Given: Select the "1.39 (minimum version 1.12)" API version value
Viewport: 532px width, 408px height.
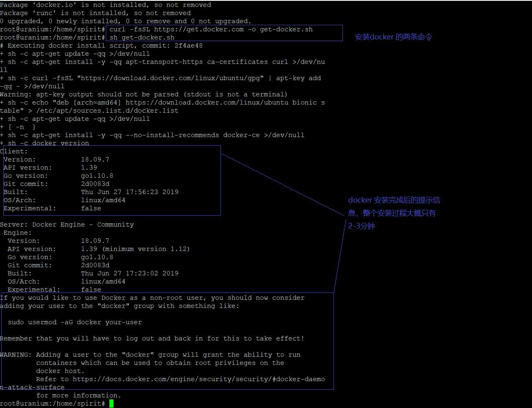Looking at the screenshot, I should (x=135, y=249).
